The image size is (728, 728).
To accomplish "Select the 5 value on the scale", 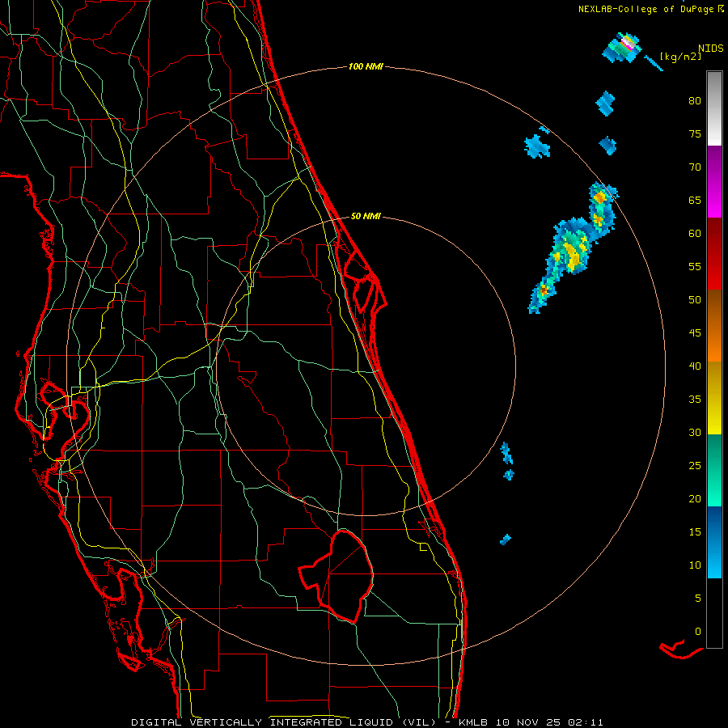I will (x=698, y=599).
